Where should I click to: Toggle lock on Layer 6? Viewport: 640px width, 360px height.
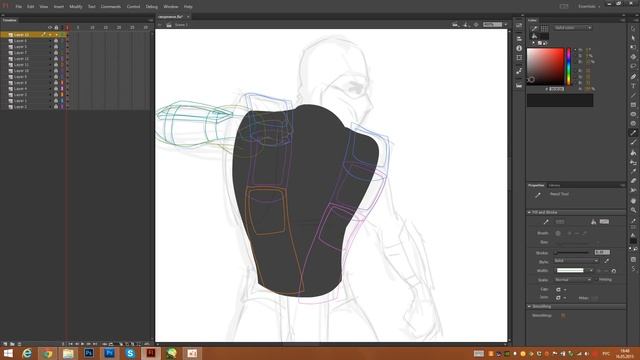56,41
